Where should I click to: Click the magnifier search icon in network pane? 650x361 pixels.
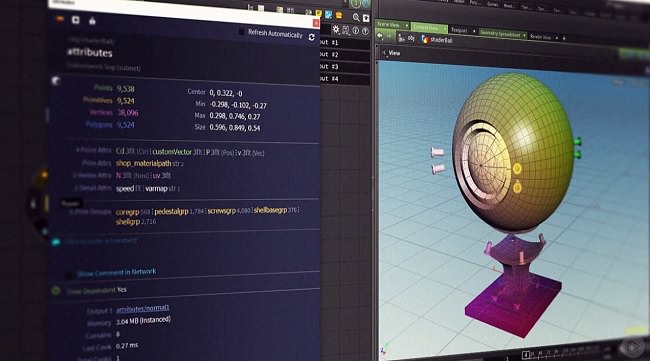point(356,17)
